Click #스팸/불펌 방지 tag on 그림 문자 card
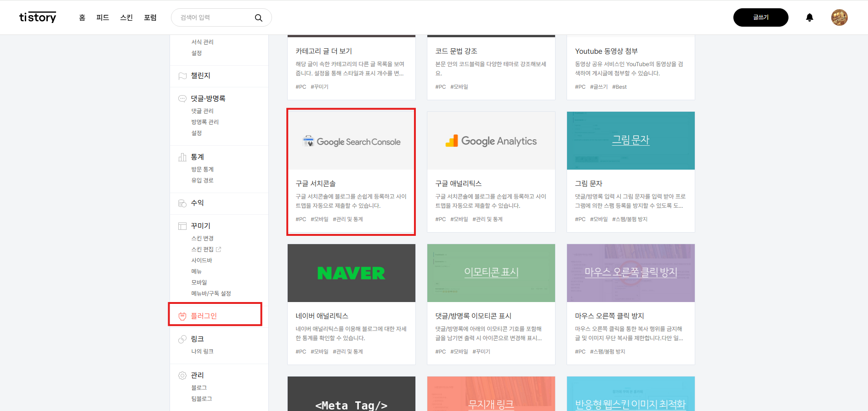The height and width of the screenshot is (411, 868). click(x=630, y=219)
